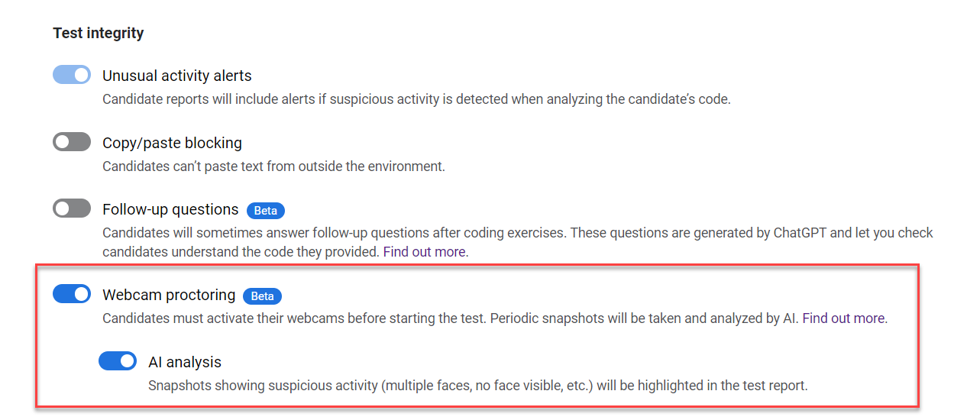Open Find out more about follow-up questions
Viewport: 980px width, 420px height.
tap(425, 251)
